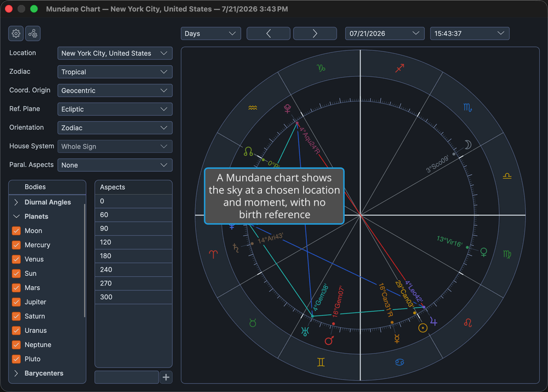Click the Saturn glyph on the chart
Image resolution: width=548 pixels, height=392 pixels.
tap(236, 248)
